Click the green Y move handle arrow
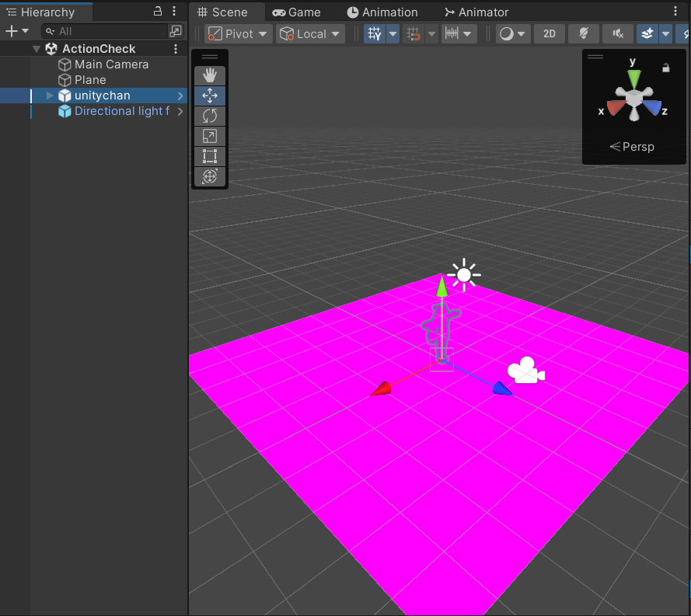 (x=441, y=286)
